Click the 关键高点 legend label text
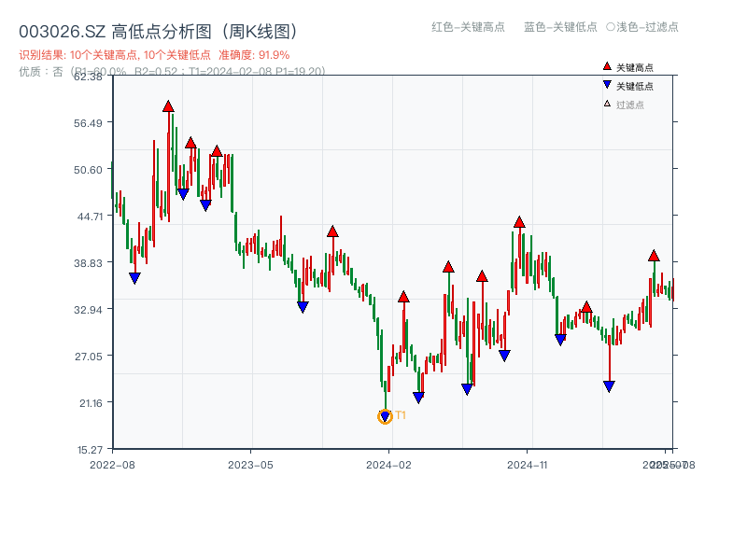Viewport: 747px width, 560px height. 635,67
